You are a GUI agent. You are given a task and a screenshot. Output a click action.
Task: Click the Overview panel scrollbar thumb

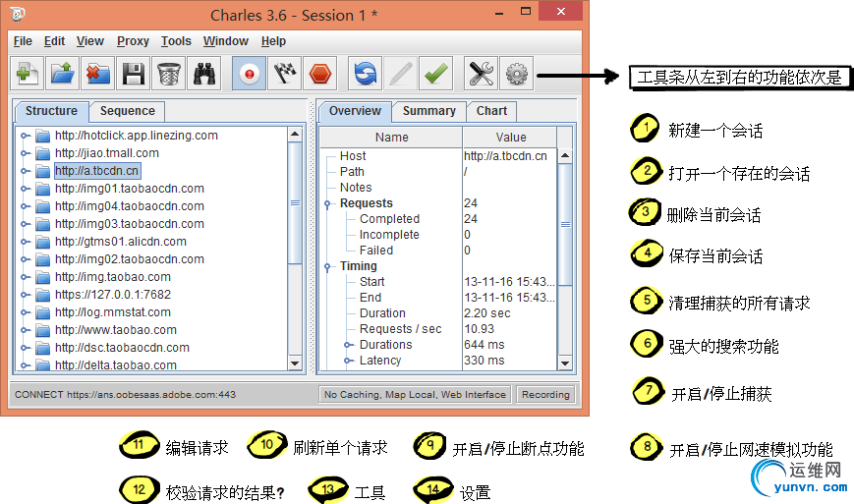[x=565, y=224]
